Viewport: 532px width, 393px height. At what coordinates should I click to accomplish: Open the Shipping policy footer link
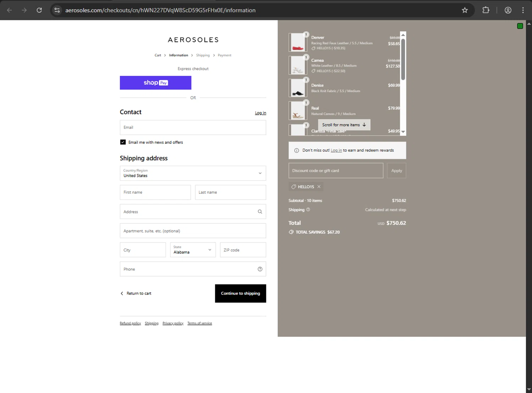click(x=151, y=323)
